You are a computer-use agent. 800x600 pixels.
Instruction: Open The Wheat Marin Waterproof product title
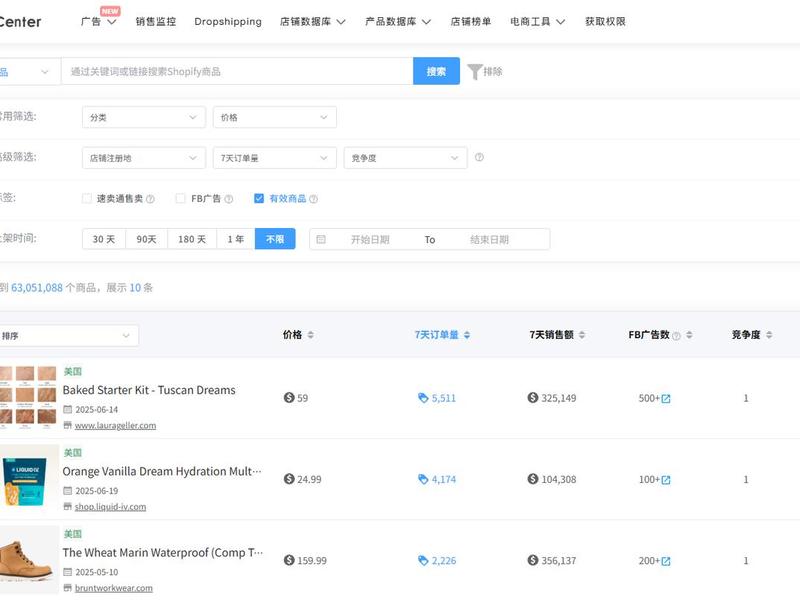click(163, 553)
